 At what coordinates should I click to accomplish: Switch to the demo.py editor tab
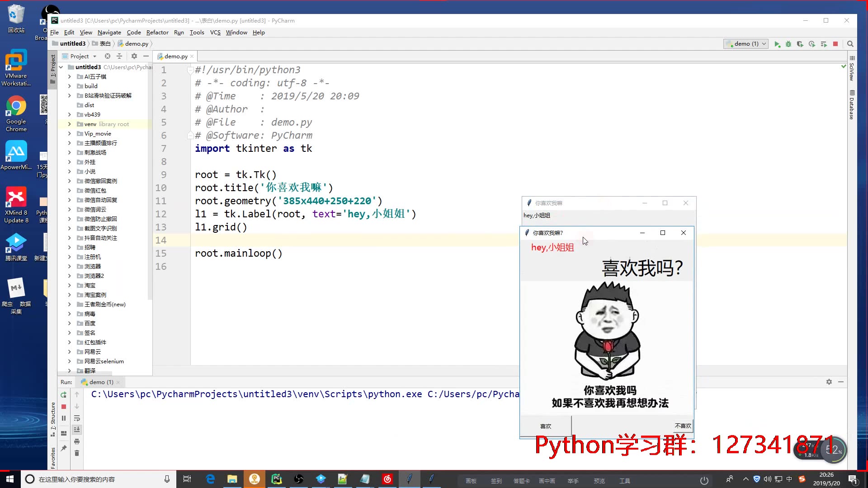175,56
